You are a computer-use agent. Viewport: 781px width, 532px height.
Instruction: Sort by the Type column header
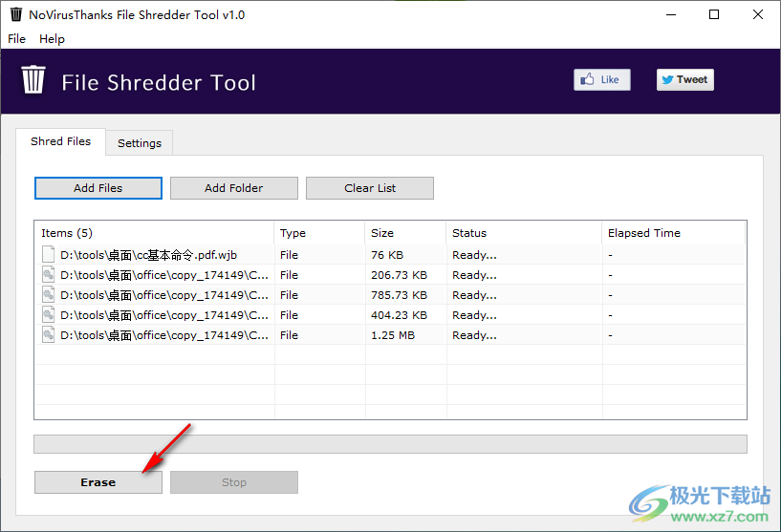pyautogui.click(x=319, y=233)
